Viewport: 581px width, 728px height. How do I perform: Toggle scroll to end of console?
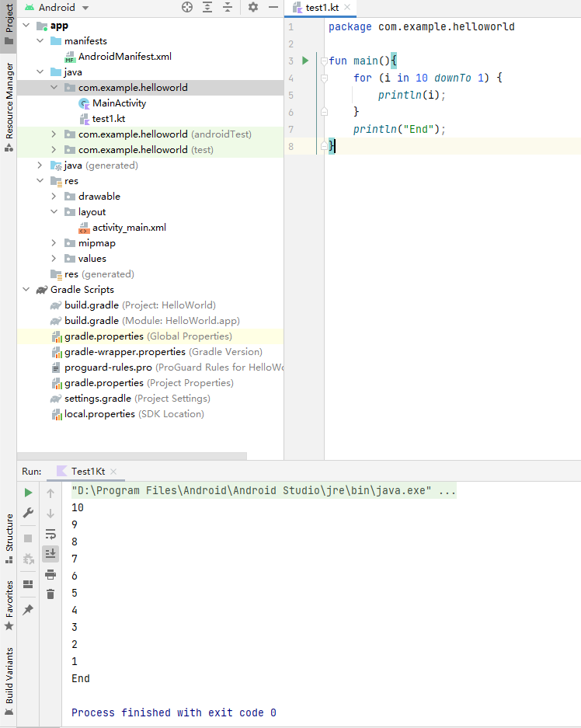50,554
